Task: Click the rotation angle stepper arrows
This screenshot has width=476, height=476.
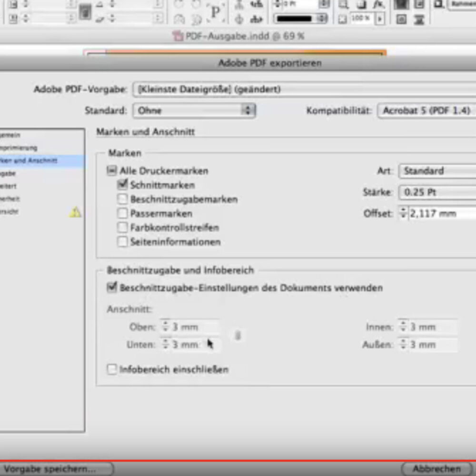Action: click(x=113, y=4)
